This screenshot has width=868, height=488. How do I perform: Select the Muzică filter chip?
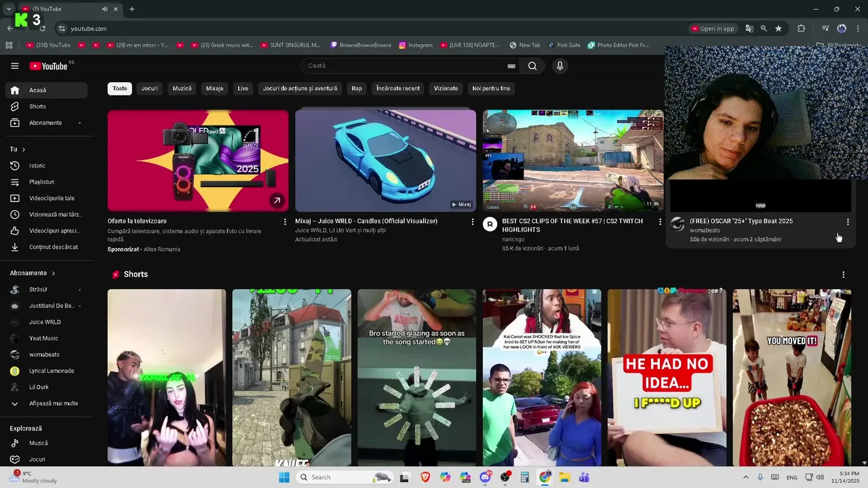[x=182, y=88]
